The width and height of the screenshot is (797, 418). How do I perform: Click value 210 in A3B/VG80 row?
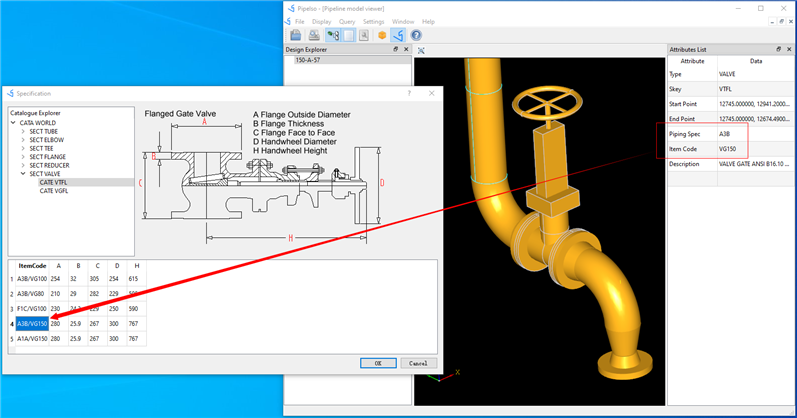(58, 294)
